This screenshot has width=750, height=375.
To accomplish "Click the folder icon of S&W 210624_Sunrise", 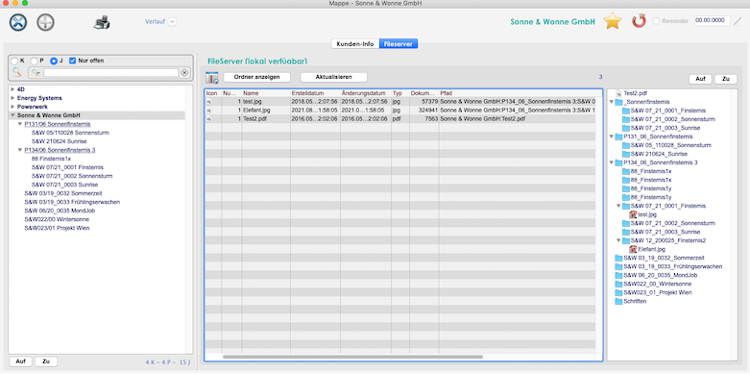I will 626,154.
